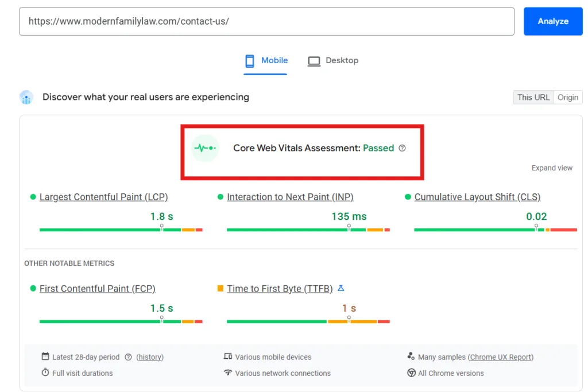588x392 pixels.
Task: Select the mobile phone icon above Mobile tab
Action: click(250, 60)
